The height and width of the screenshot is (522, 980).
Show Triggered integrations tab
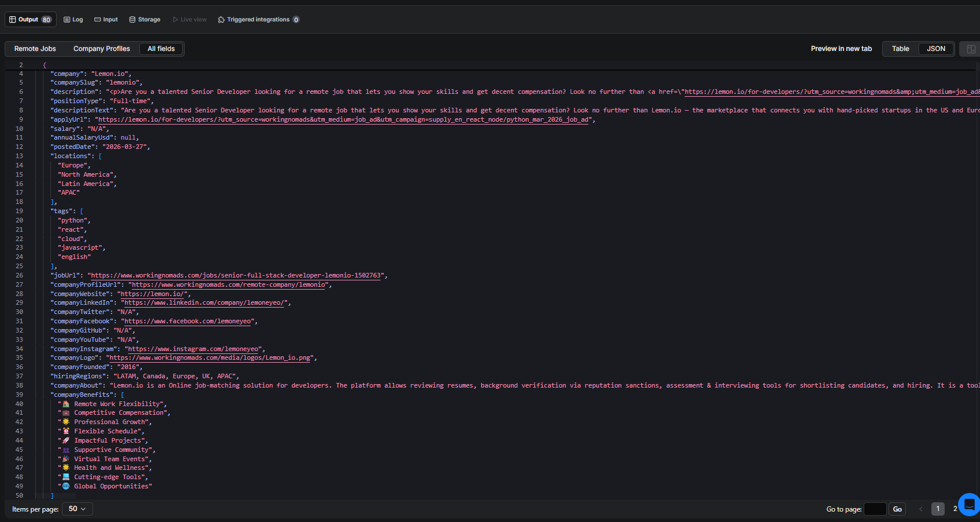(x=258, y=20)
